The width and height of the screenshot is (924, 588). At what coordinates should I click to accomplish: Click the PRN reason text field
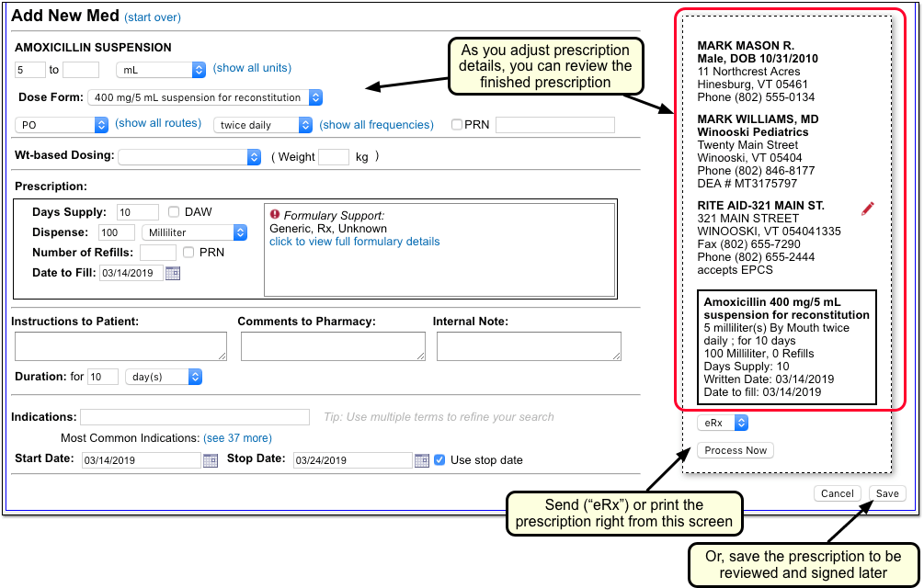[x=555, y=125]
